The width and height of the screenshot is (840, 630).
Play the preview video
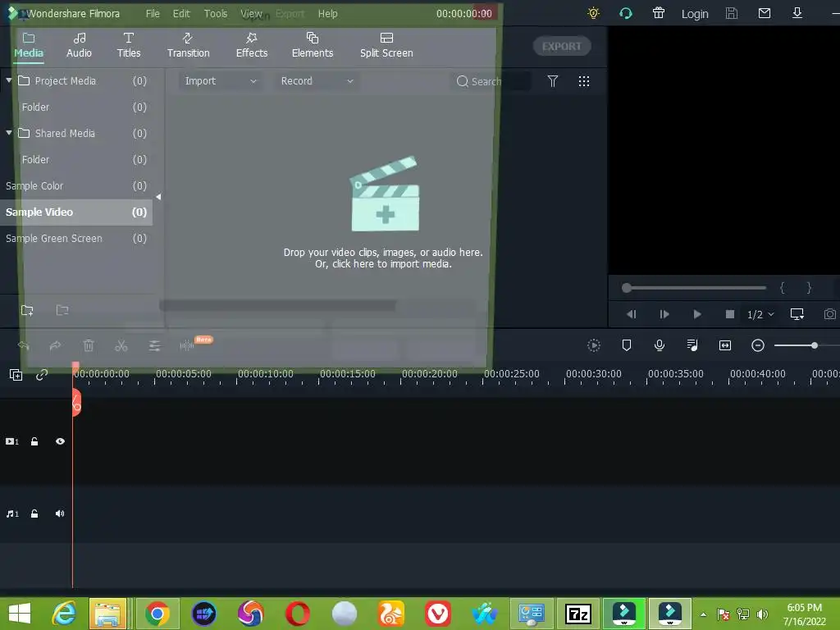(x=697, y=314)
